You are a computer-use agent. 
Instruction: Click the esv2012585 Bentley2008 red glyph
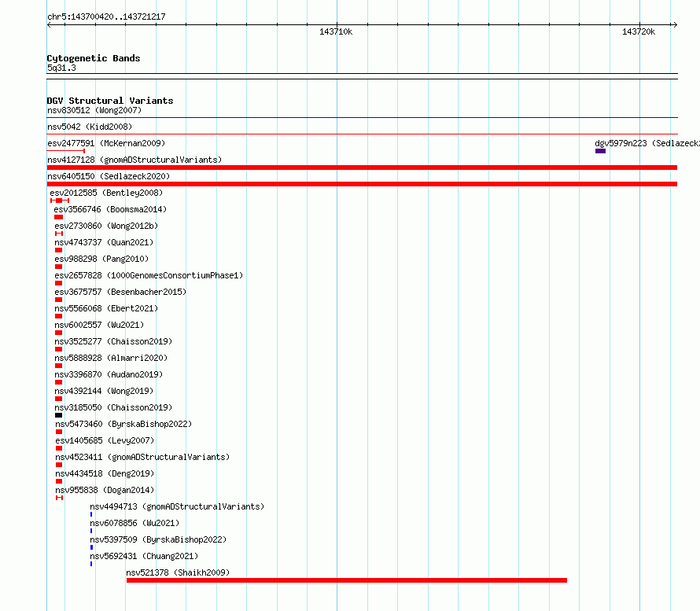click(x=60, y=201)
